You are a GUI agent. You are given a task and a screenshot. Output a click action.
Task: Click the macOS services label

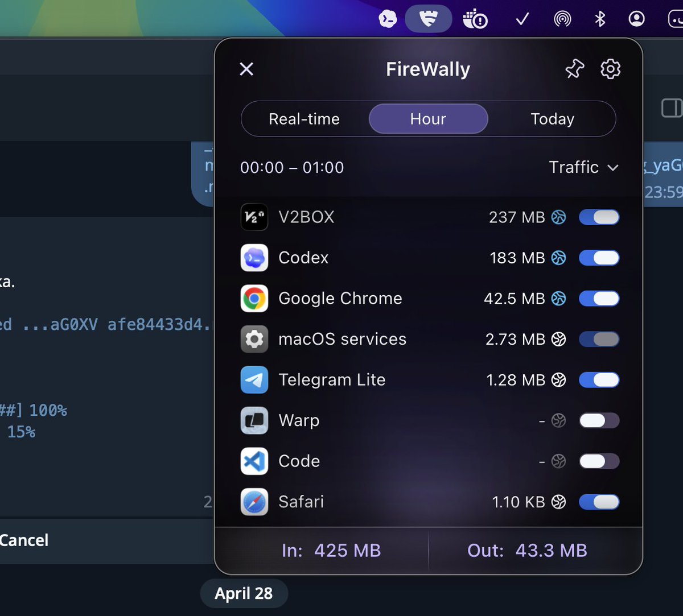[342, 339]
